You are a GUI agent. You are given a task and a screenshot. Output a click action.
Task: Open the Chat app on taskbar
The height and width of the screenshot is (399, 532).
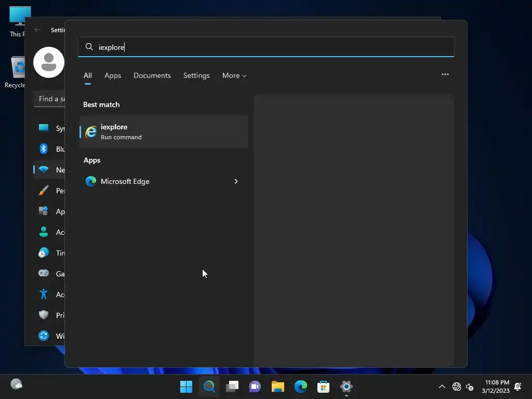[255, 387]
